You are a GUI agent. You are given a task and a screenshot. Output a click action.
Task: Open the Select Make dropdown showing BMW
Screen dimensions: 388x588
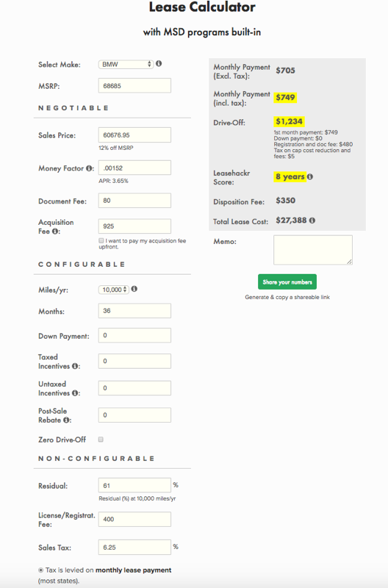coord(126,64)
